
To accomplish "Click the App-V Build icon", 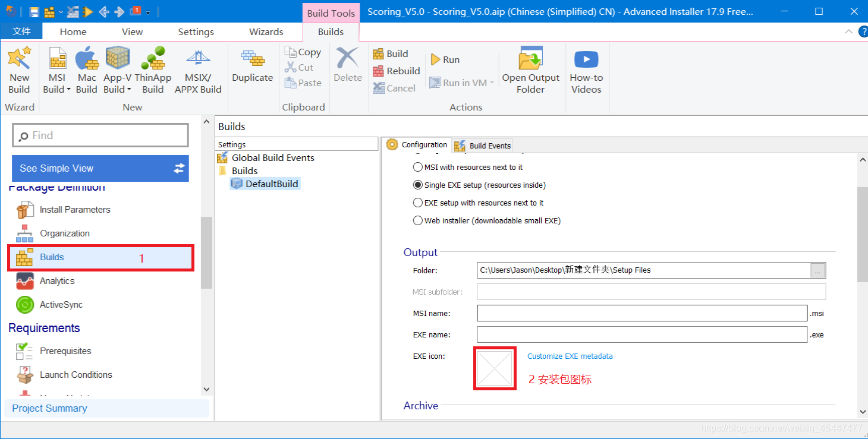I will click(117, 58).
